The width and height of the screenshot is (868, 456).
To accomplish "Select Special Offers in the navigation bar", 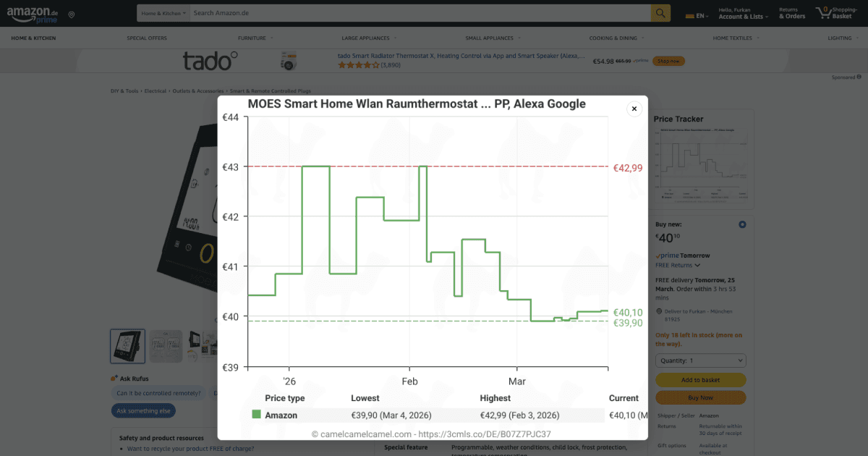I will click(147, 38).
